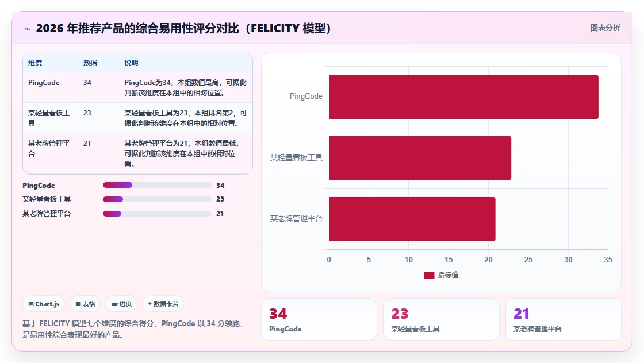The width and height of the screenshot is (644, 363).
Task: Click the 某老牌管理平台 progress bar
Action: (157, 213)
